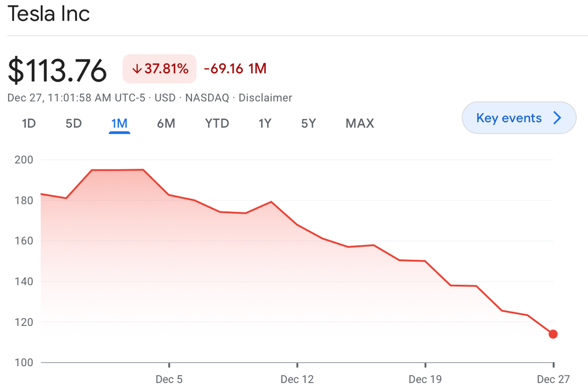Select the 1M time range tab

pos(119,123)
